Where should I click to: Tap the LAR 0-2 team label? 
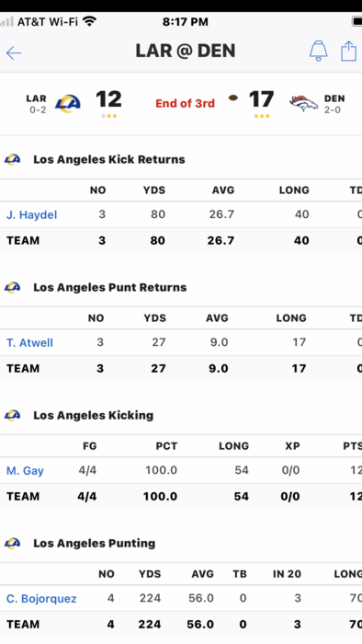pos(36,104)
